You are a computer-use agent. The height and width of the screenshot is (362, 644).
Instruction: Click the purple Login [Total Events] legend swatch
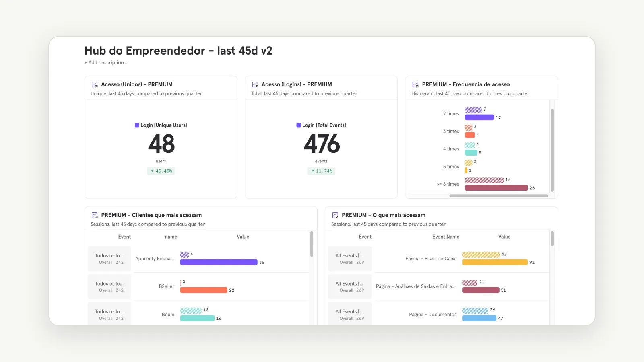pos(299,125)
